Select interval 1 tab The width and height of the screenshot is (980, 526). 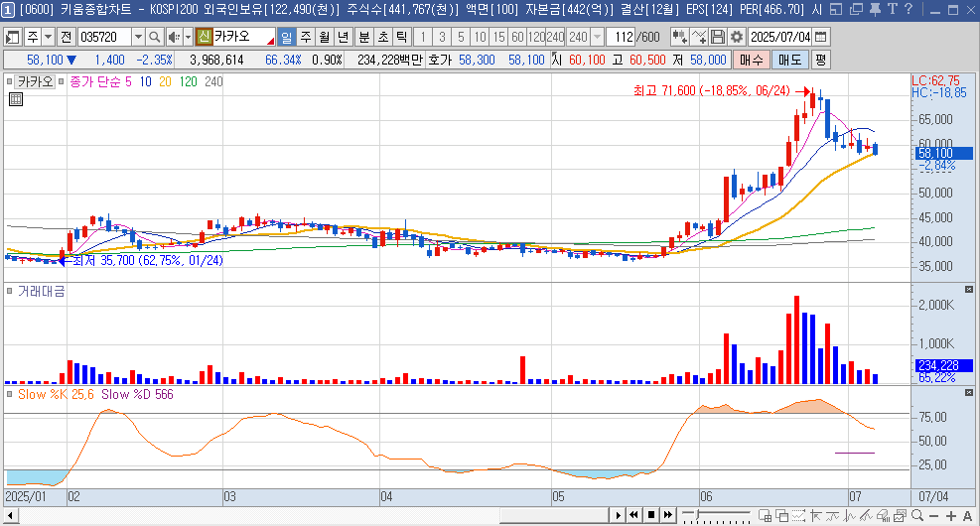point(423,37)
